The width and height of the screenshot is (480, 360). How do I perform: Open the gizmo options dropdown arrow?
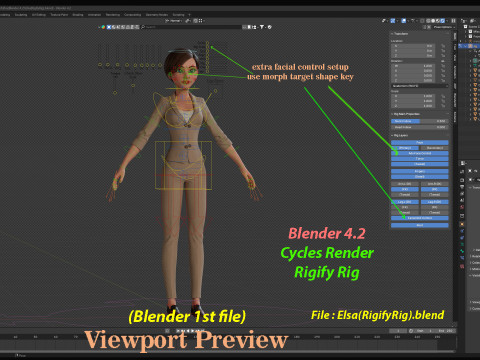click(x=397, y=21)
